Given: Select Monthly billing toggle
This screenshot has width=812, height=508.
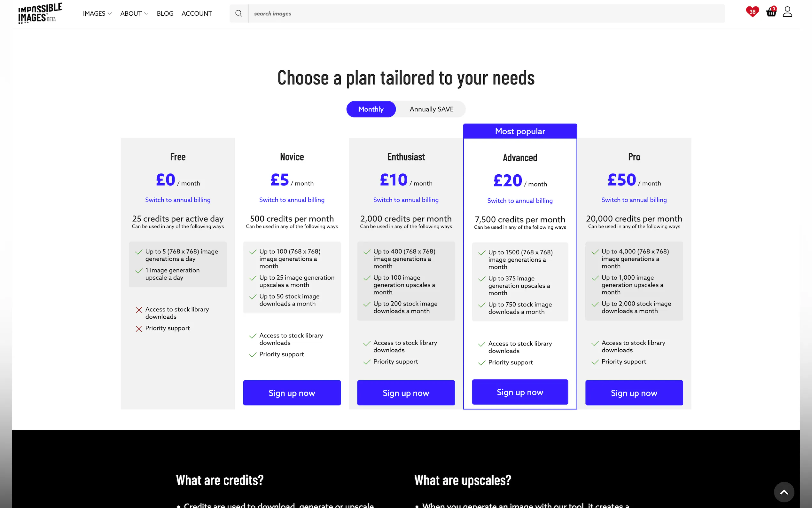Looking at the screenshot, I should click(371, 109).
